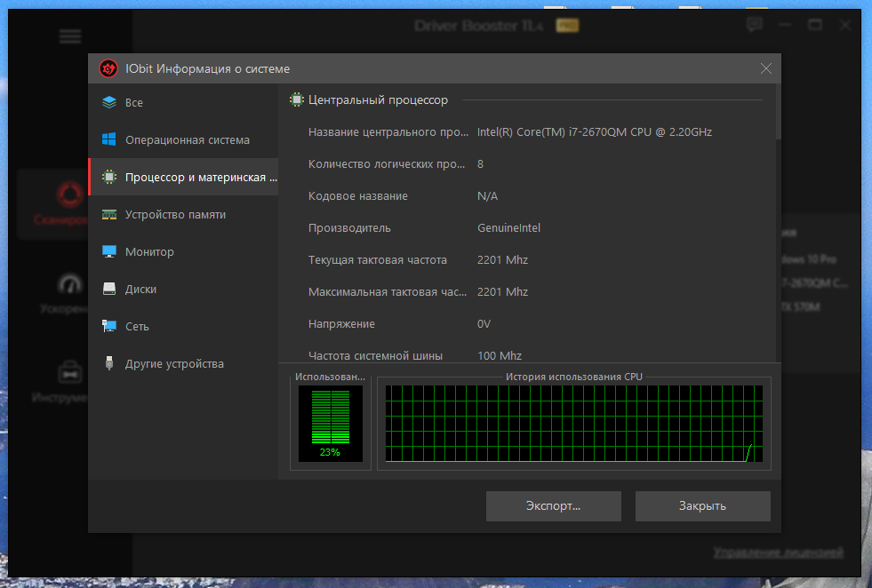Click the Максимальная тактовая час... label
This screenshot has height=588, width=872.
(x=388, y=291)
